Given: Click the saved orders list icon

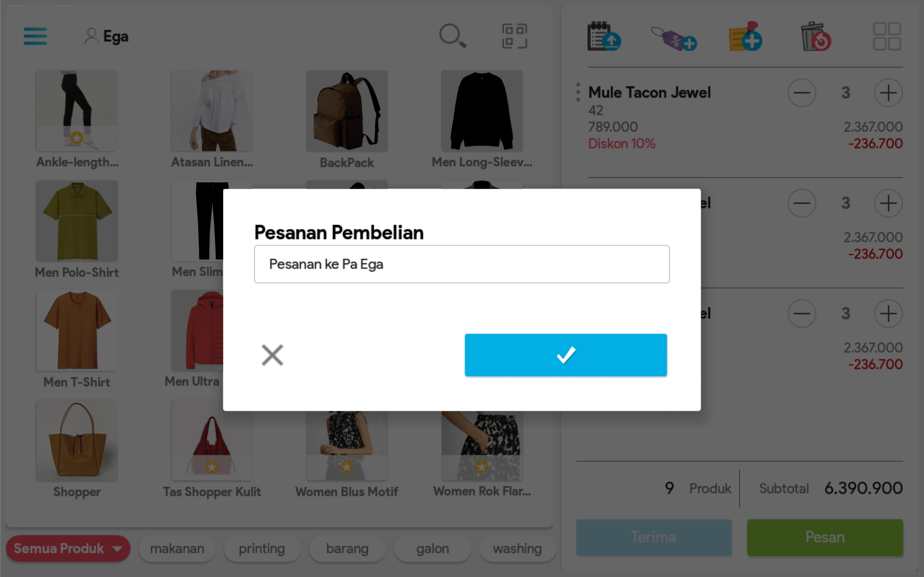Looking at the screenshot, I should [604, 37].
